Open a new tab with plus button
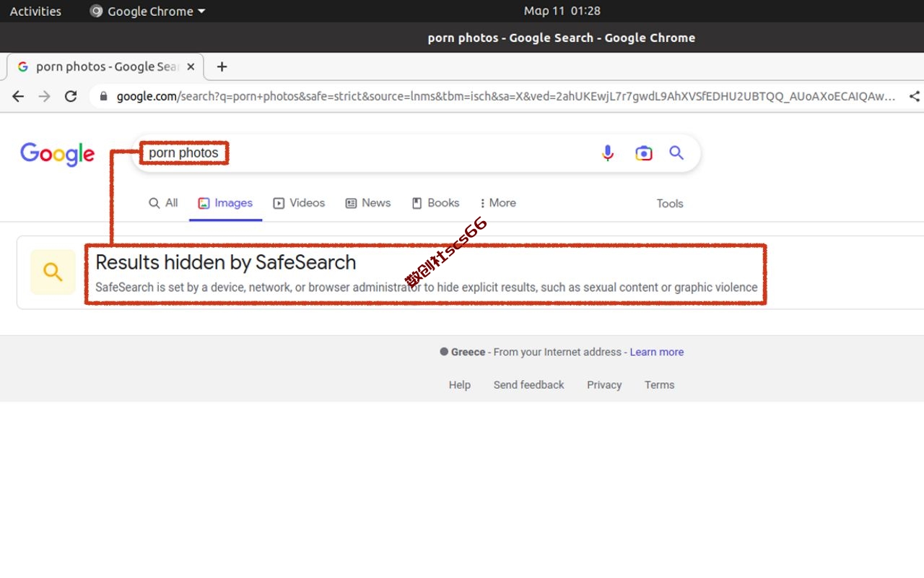This screenshot has height=578, width=924. [x=222, y=66]
